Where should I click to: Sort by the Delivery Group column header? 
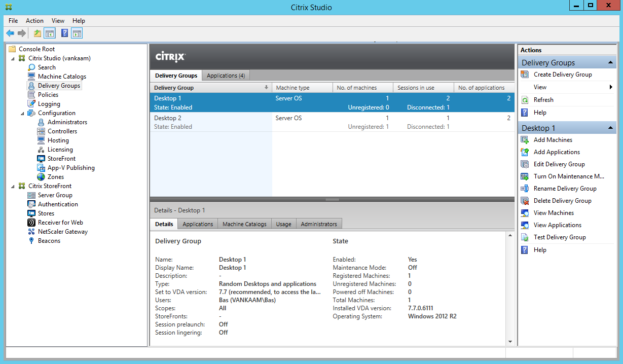(x=211, y=88)
